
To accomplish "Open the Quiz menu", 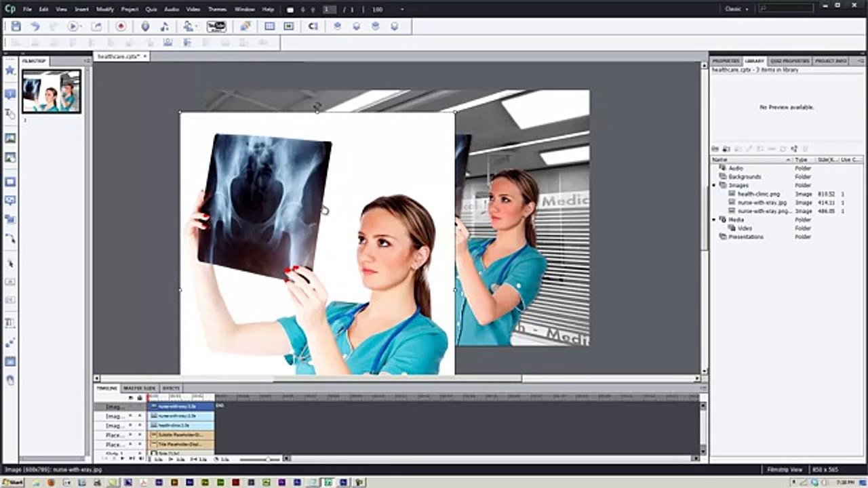I will pyautogui.click(x=151, y=9).
